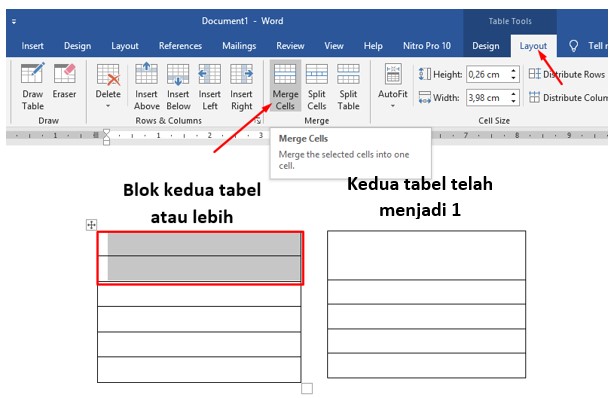Viewport: 614px width, 398px height.
Task: Decrease the cell Width with down arrow
Action: click(x=513, y=101)
